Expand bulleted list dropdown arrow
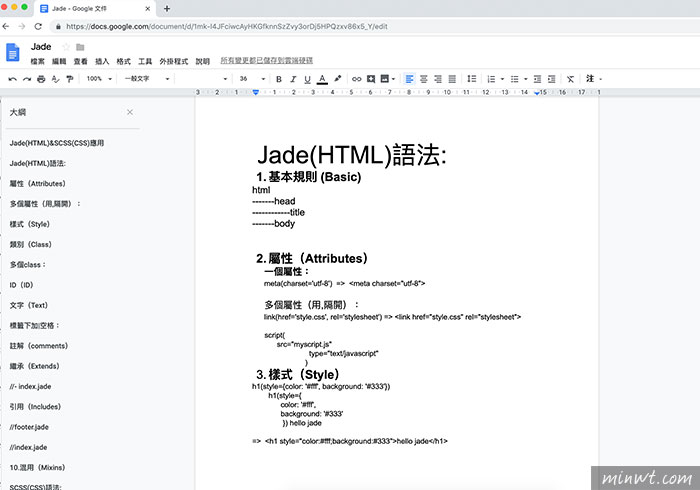Viewport: 700px width, 490px height. [525, 79]
